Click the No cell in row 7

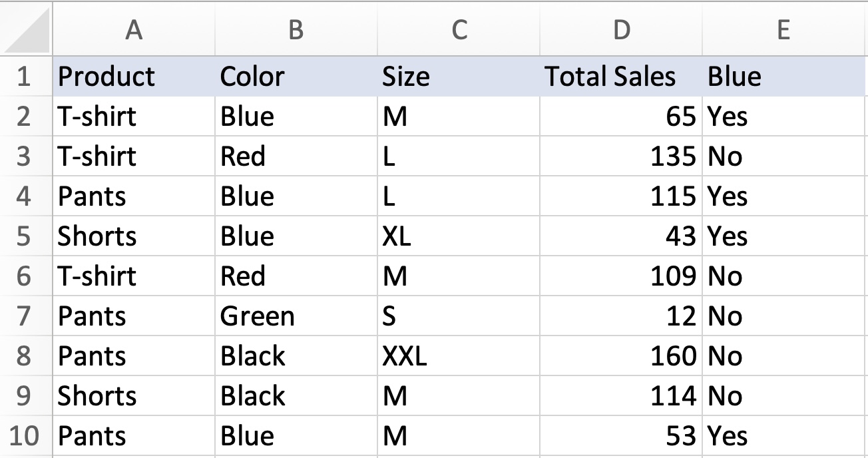784,316
